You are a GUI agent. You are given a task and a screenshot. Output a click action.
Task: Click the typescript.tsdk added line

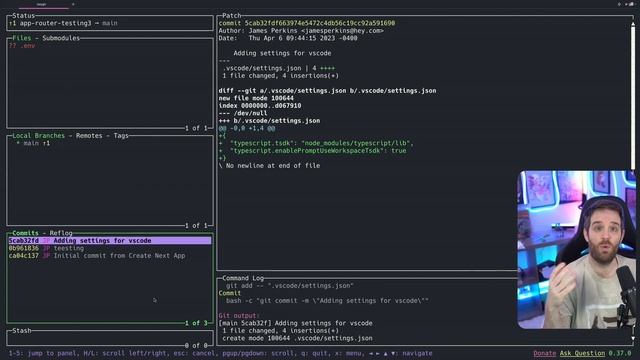[x=316, y=143]
